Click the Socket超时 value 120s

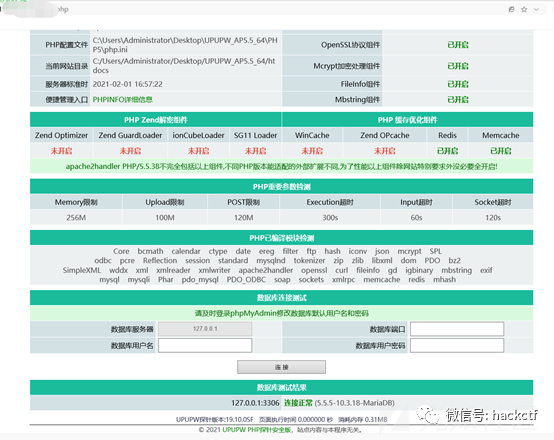click(493, 218)
